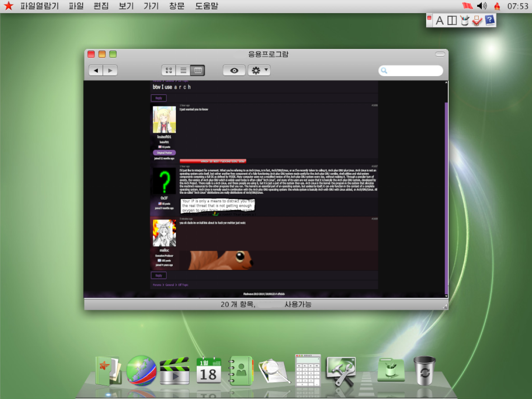Click the red flame tray icon
Screen dimensions: 532x399
[x=497, y=6]
